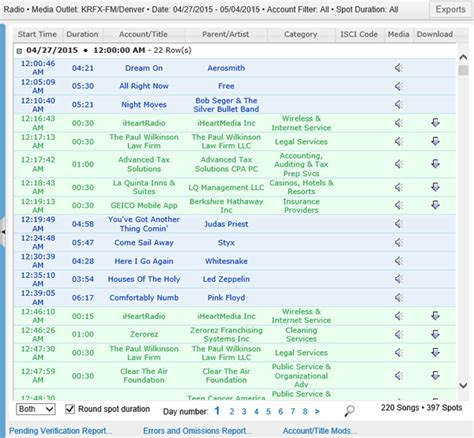Go to day number 3
This screenshot has width=474, height=438.
point(244,411)
